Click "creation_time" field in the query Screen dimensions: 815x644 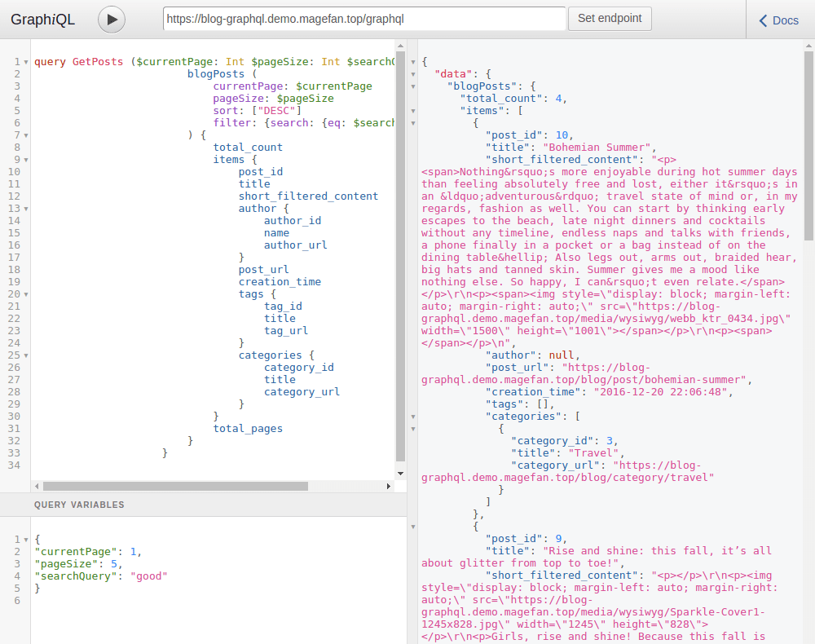click(280, 282)
